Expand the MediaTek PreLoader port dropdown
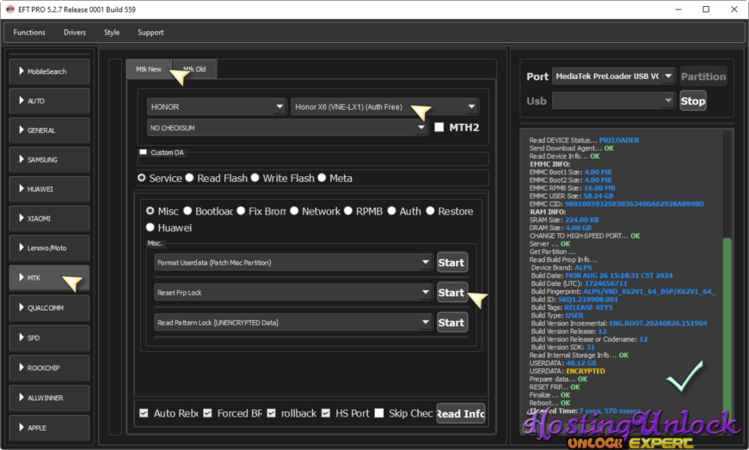The height and width of the screenshot is (450, 749). point(614,76)
